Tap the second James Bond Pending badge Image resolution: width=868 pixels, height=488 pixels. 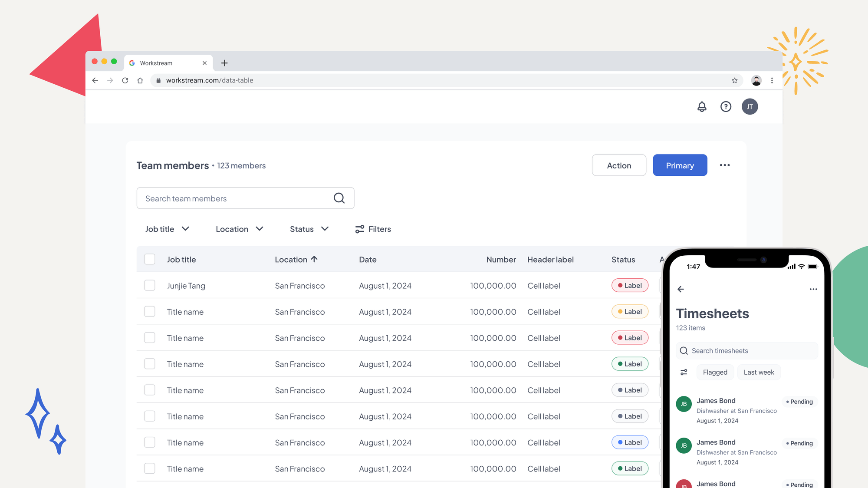point(800,443)
